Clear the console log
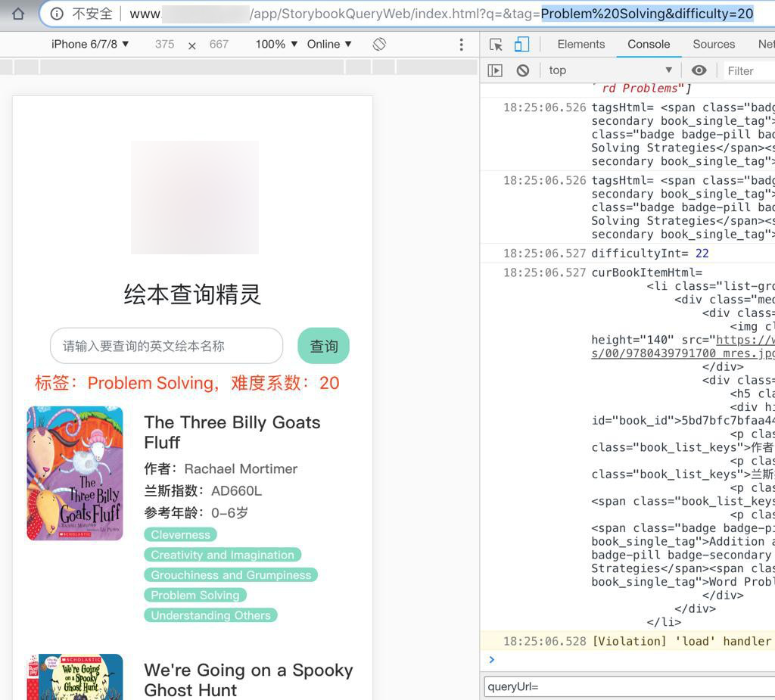 tap(522, 70)
